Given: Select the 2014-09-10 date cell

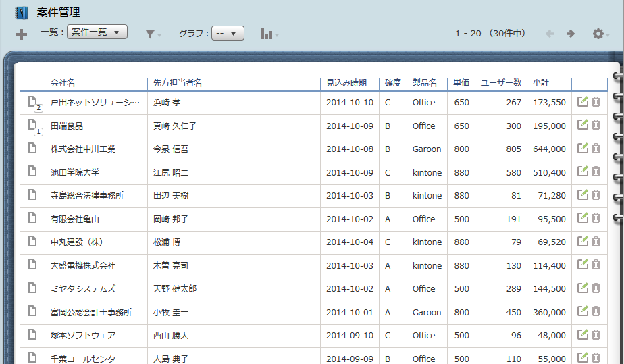Looking at the screenshot, I should 350,336.
